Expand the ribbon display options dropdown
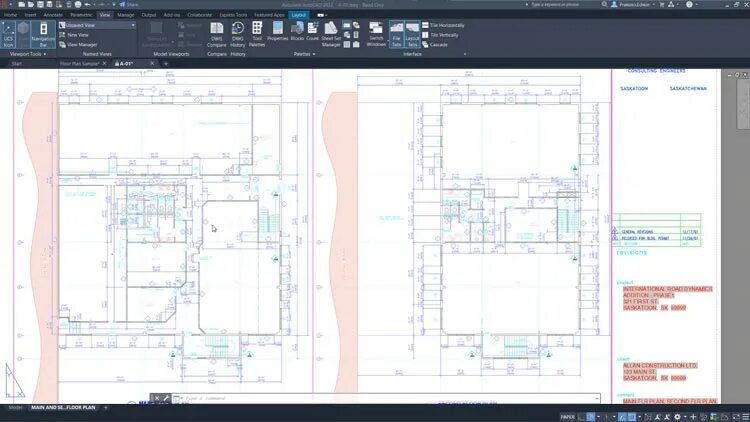Screen dimensions: 750x422 326,15
